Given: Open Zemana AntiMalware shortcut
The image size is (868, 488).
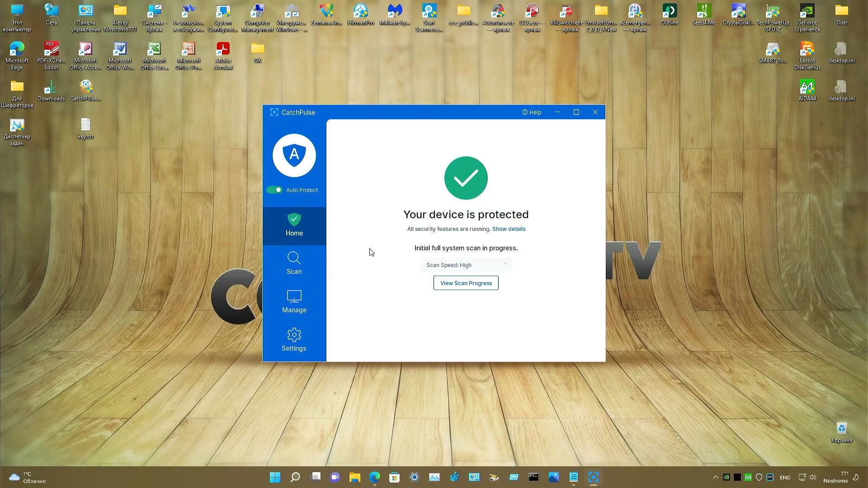Looking at the screenshot, I should [326, 12].
